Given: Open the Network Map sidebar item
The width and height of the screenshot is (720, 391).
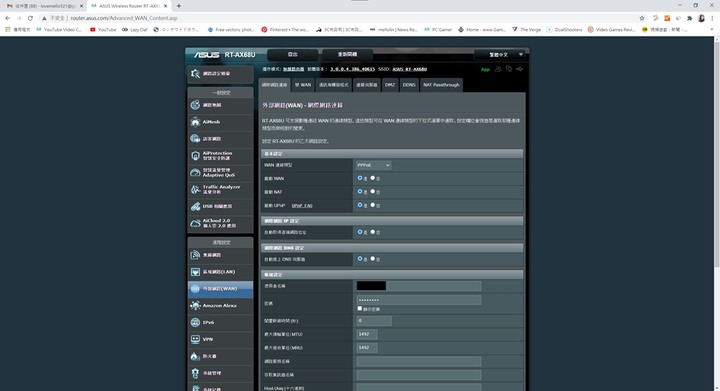Looking at the screenshot, I should coord(220,105).
